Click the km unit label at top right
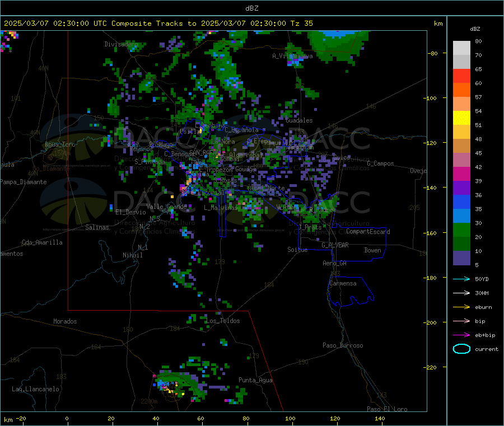This screenshot has width=504, height=426. (x=438, y=24)
